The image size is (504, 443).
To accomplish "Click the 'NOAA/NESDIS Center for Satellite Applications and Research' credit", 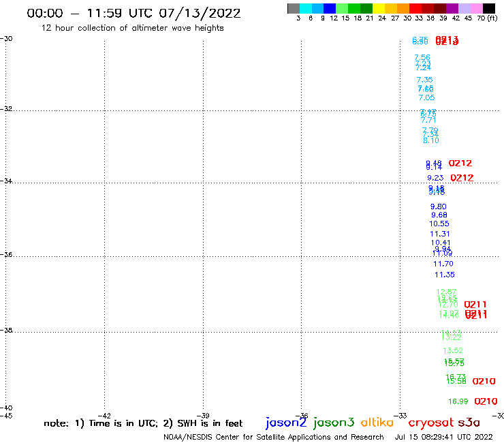I will pos(274,438).
